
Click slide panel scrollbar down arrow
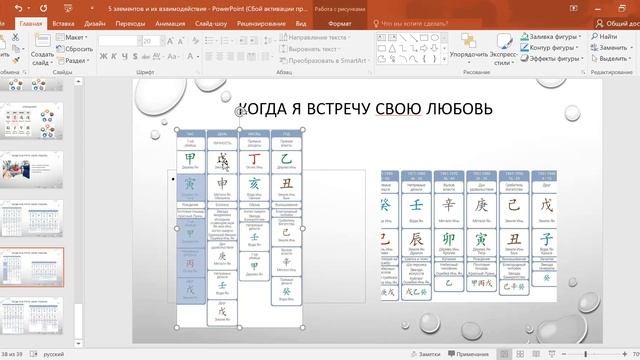(x=78, y=344)
